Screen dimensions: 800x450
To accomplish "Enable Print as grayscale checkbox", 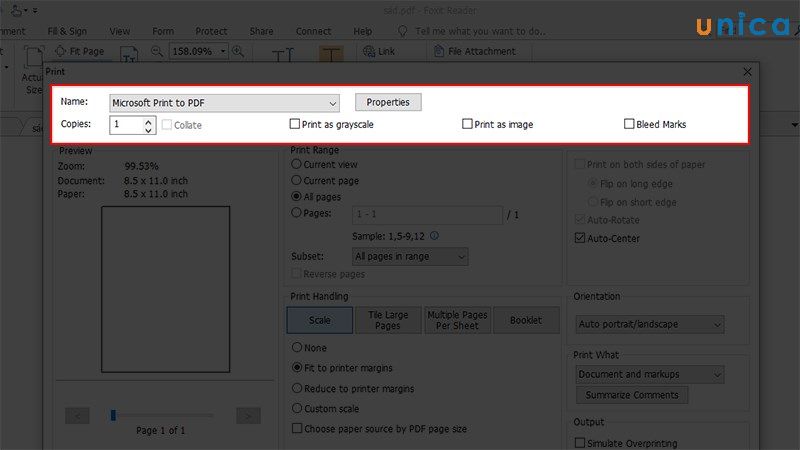I will [295, 125].
